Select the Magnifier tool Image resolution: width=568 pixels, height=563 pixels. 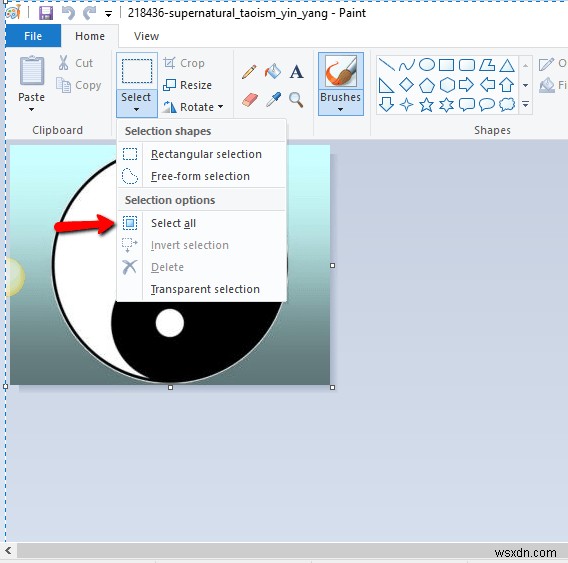(x=296, y=99)
